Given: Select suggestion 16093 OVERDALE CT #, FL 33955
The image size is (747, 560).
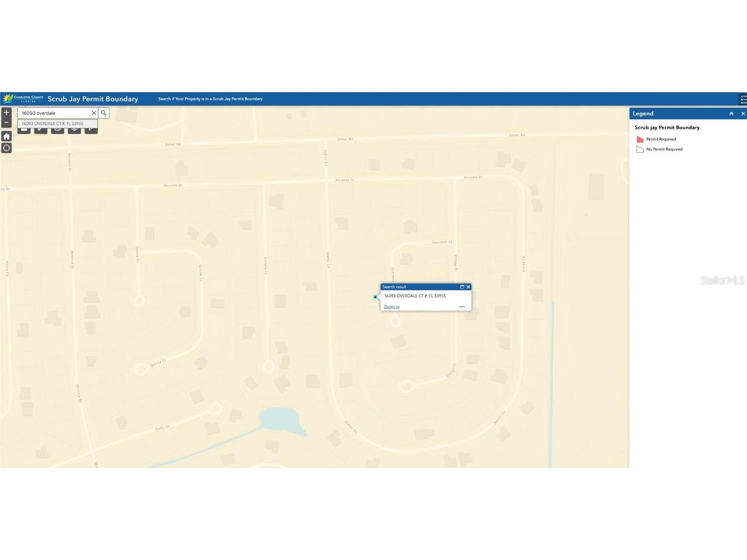Looking at the screenshot, I should tap(52, 124).
